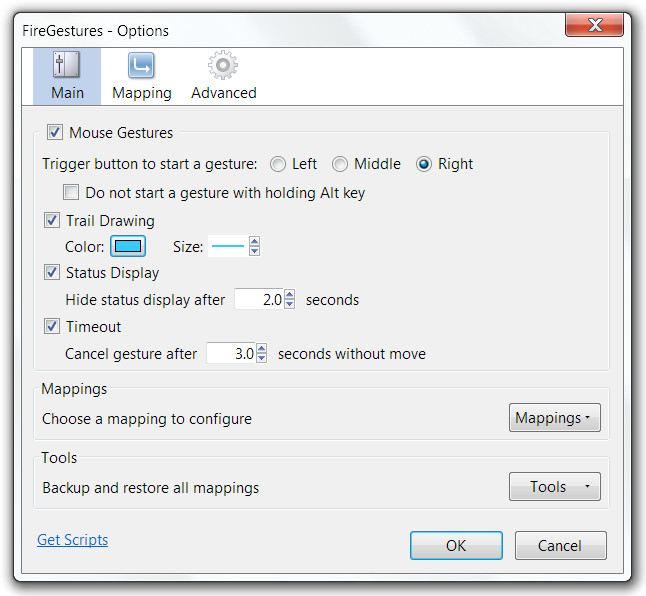The width and height of the screenshot is (646, 596).
Task: Select Middle as trigger button
Action: click(x=340, y=164)
